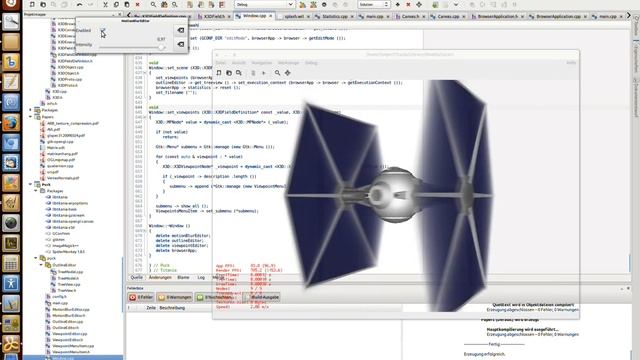Click the green debug start icon in the toolbar
Image resolution: width=640 pixels, height=360 pixels.
click(435, 4)
